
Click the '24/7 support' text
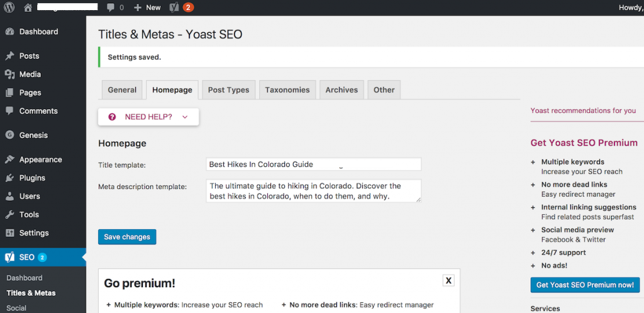(563, 253)
